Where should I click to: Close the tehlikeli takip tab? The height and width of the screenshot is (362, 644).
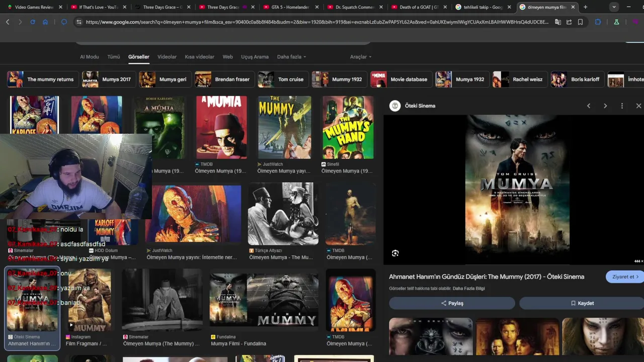pos(509,7)
